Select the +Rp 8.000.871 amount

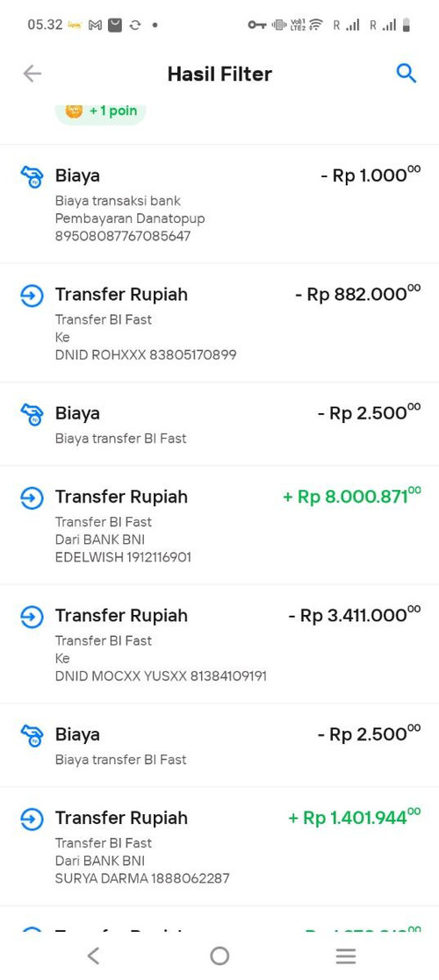[x=352, y=497]
